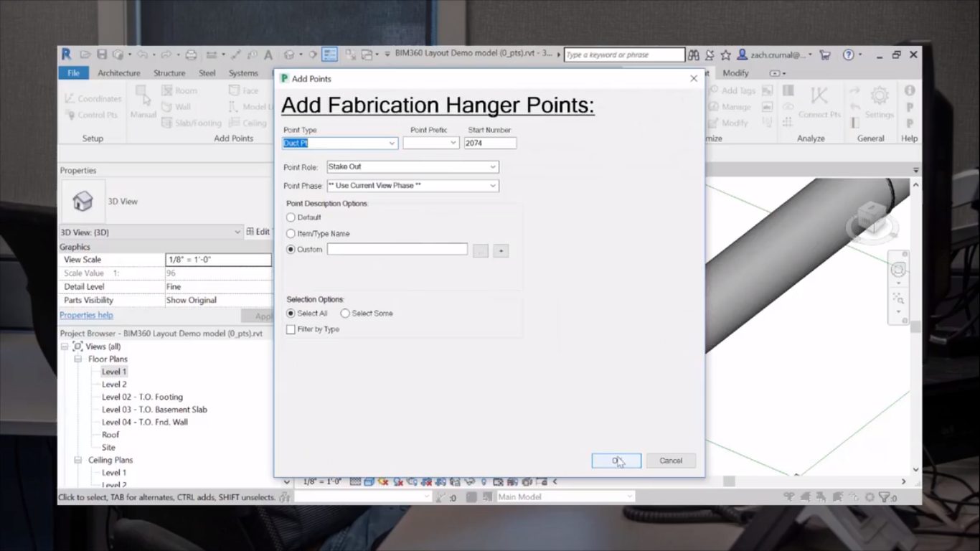Enable the Filter by Type checkbox

291,329
